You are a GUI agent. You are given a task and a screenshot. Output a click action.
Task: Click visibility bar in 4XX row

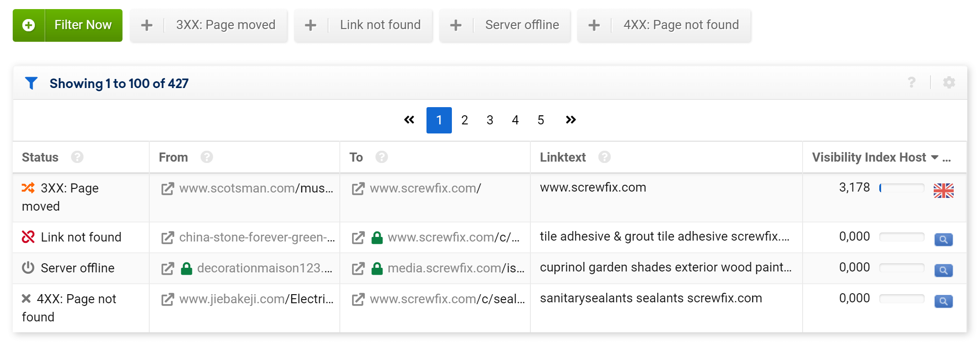(902, 299)
